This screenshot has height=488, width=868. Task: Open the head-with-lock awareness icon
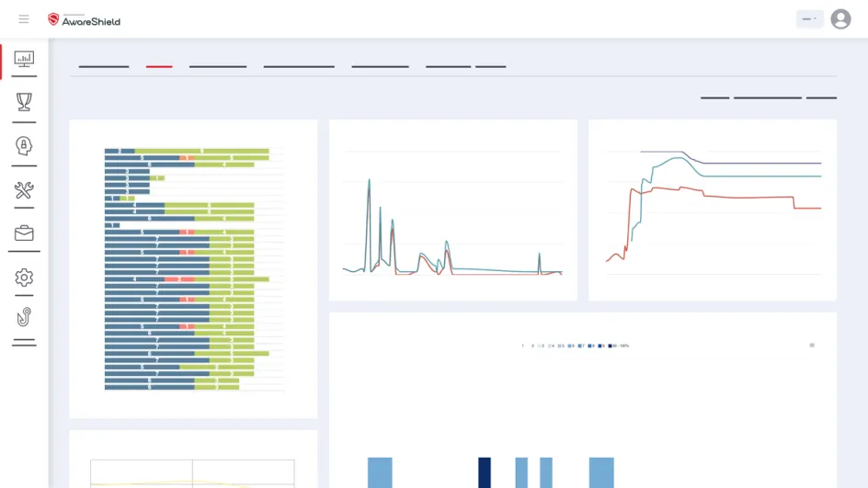pos(24,145)
